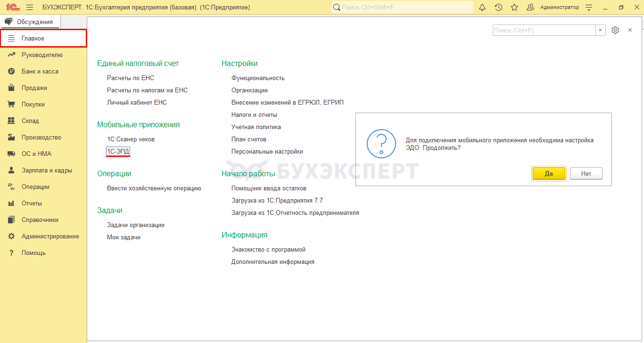Open the Покупки cart section

[x=12, y=105]
